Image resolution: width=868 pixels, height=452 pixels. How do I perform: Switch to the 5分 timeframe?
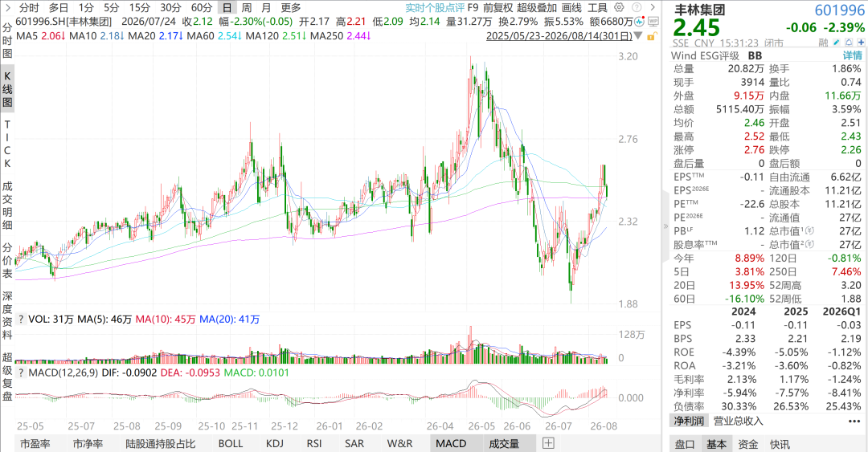[x=111, y=8]
